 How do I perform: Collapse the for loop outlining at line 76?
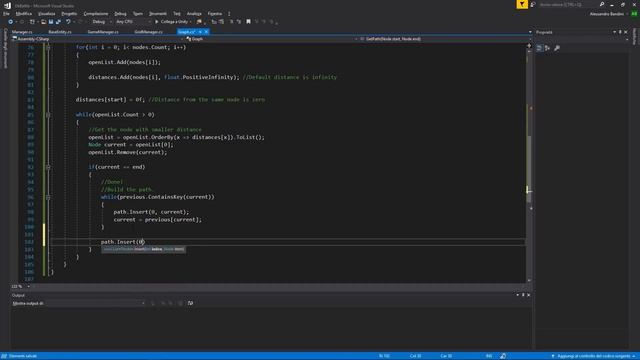pyautogui.click(x=48, y=47)
